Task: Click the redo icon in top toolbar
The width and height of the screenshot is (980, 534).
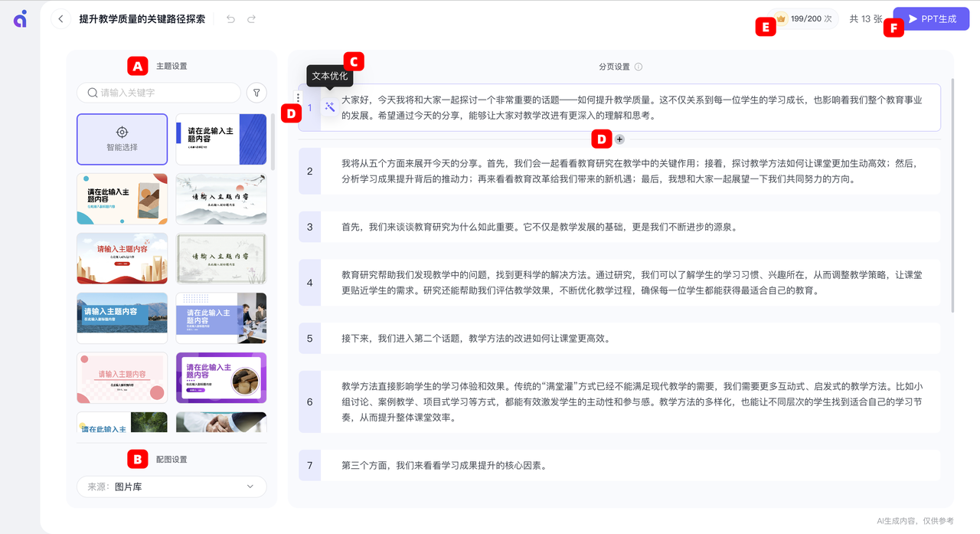Action: (x=251, y=19)
